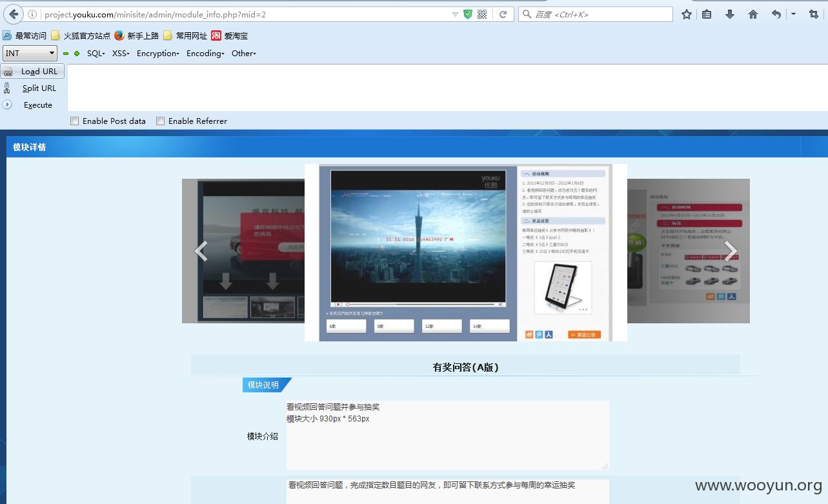Go to the browser home page icon
This screenshot has height=504, width=828.
coord(753,14)
